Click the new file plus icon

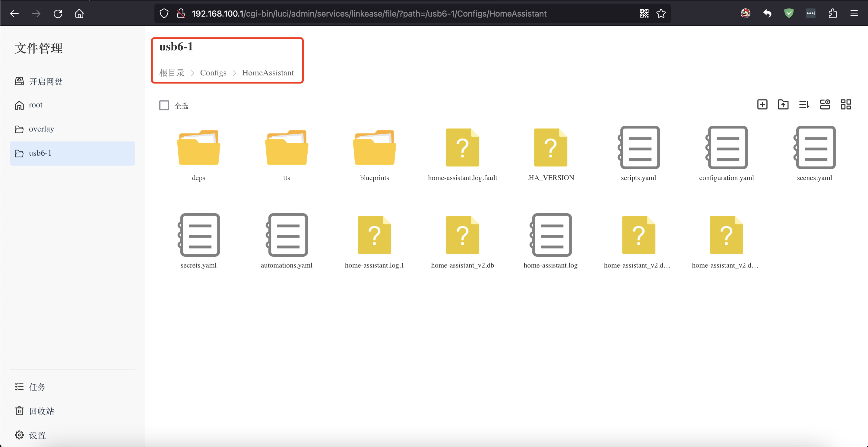coord(762,104)
